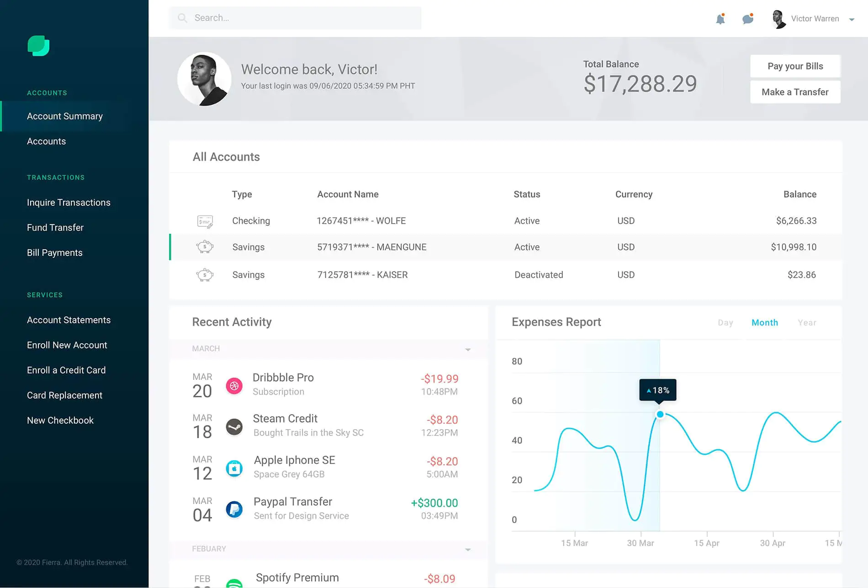This screenshot has height=588, width=868.
Task: Click the Account Name column header
Action: [348, 194]
